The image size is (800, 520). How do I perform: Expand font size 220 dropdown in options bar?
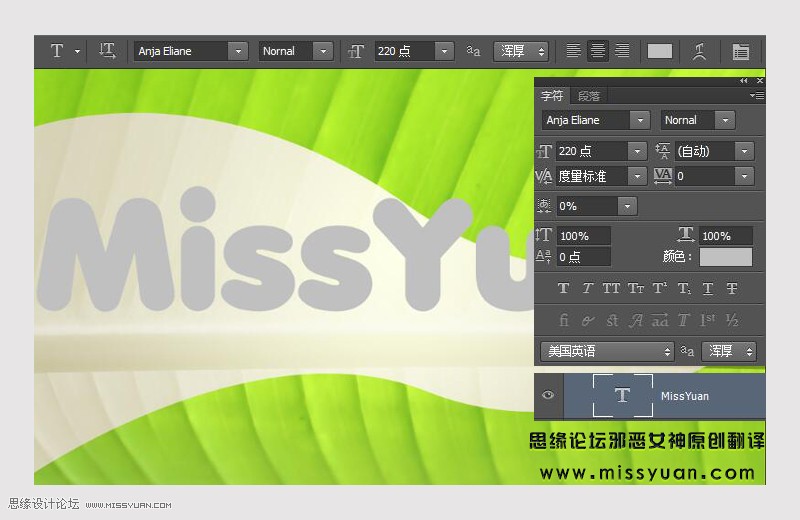pos(443,51)
